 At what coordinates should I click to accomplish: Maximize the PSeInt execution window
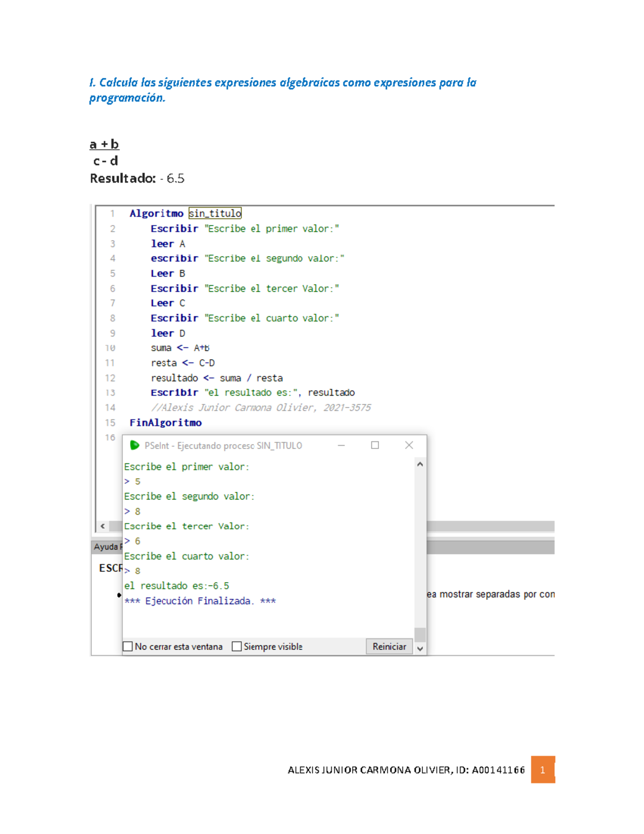click(375, 445)
